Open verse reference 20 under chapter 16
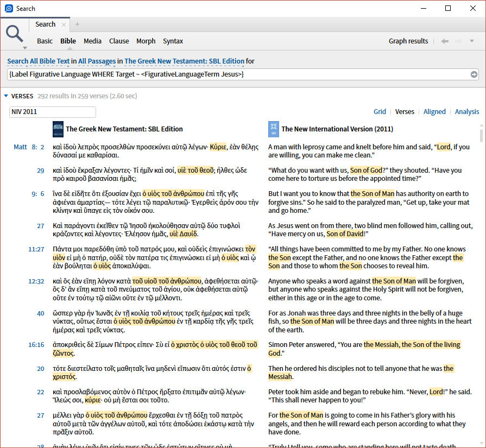486x448 pixels. pos(41,369)
